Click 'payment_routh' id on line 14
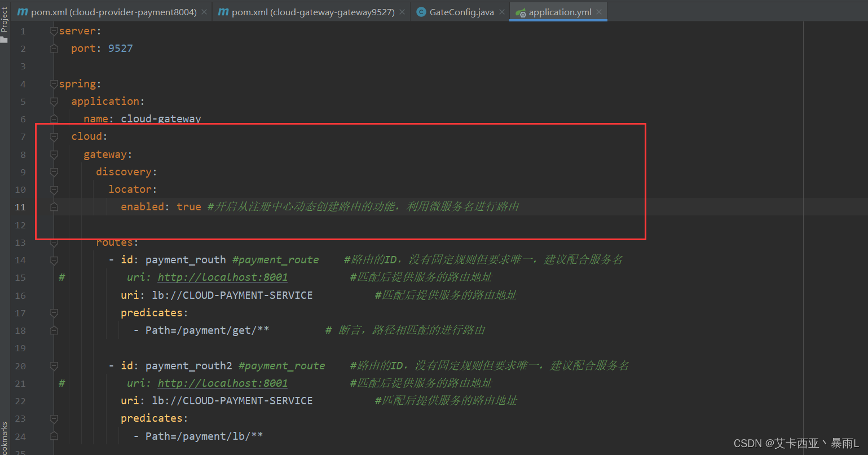This screenshot has width=868, height=455. click(x=186, y=260)
